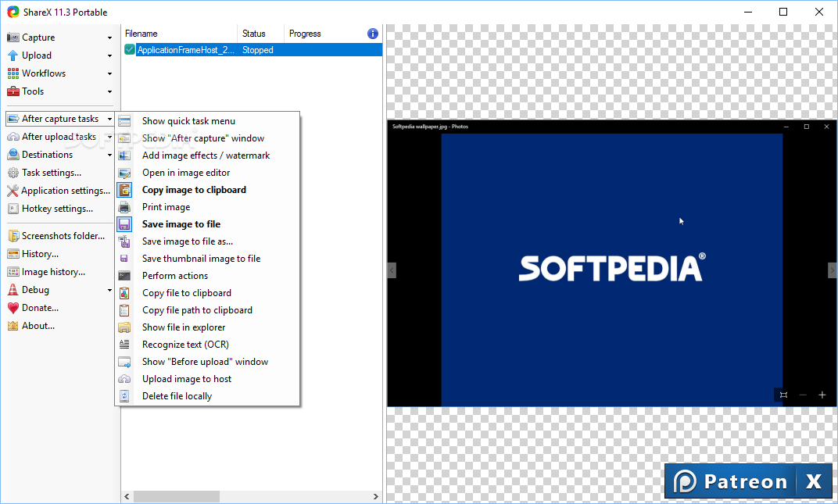Click the Tools toolbox icon
Image resolution: width=838 pixels, height=504 pixels.
[13, 91]
